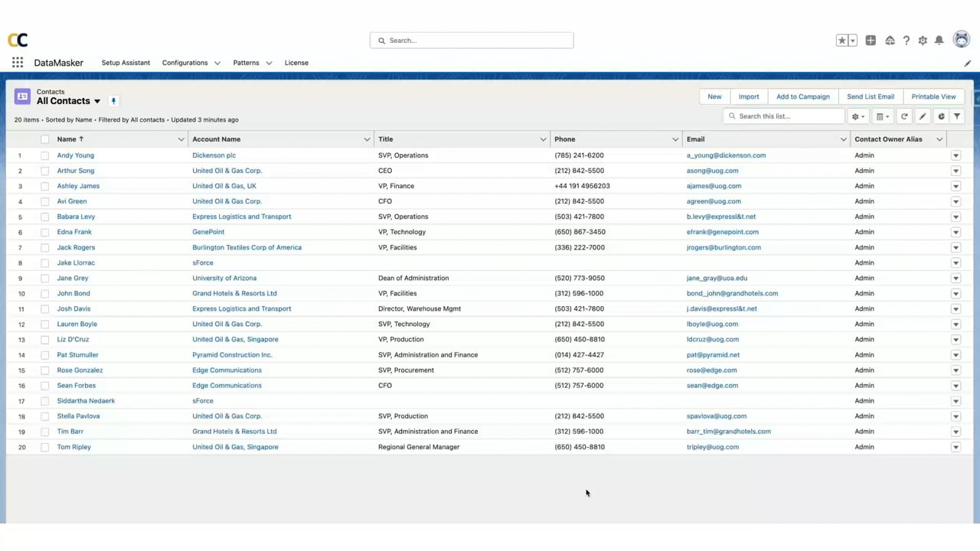Image resolution: width=980 pixels, height=551 pixels.
Task: Select the Jane Grey row checkbox
Action: (44, 278)
